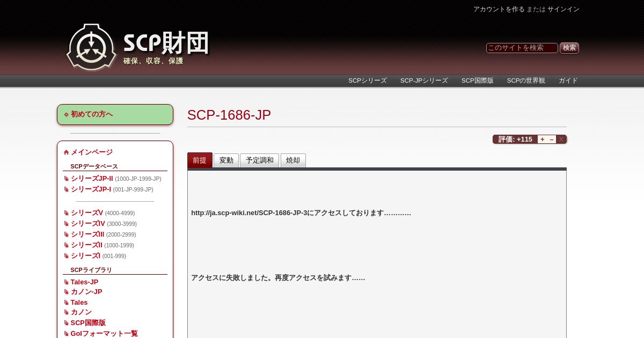Click document icon beside シリーズJP-I

point(67,189)
